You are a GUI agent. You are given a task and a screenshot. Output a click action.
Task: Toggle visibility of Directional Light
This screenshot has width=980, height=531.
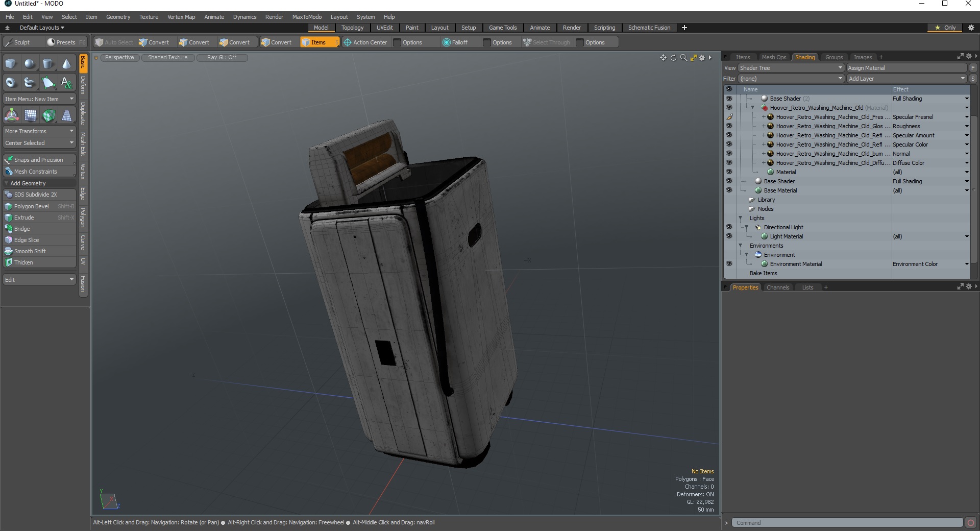tap(729, 227)
